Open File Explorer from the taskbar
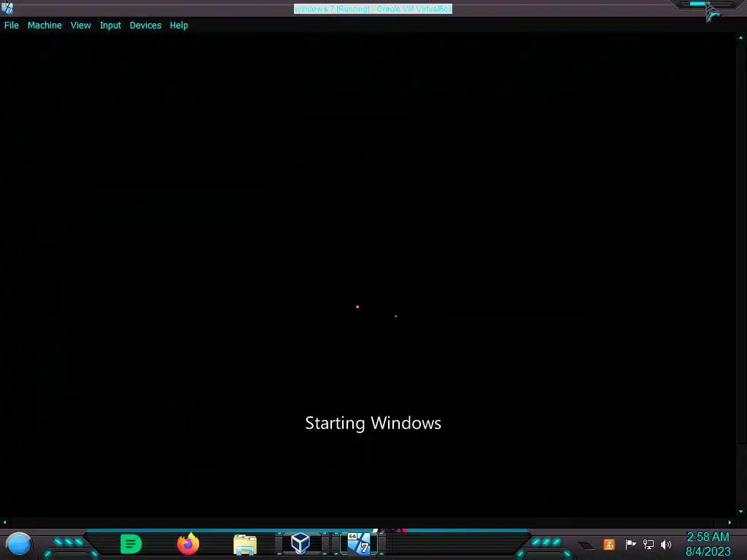 (x=245, y=544)
